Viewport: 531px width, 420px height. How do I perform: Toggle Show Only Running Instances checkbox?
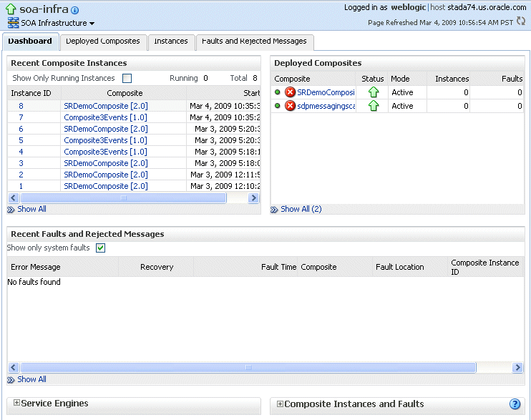[x=127, y=78]
